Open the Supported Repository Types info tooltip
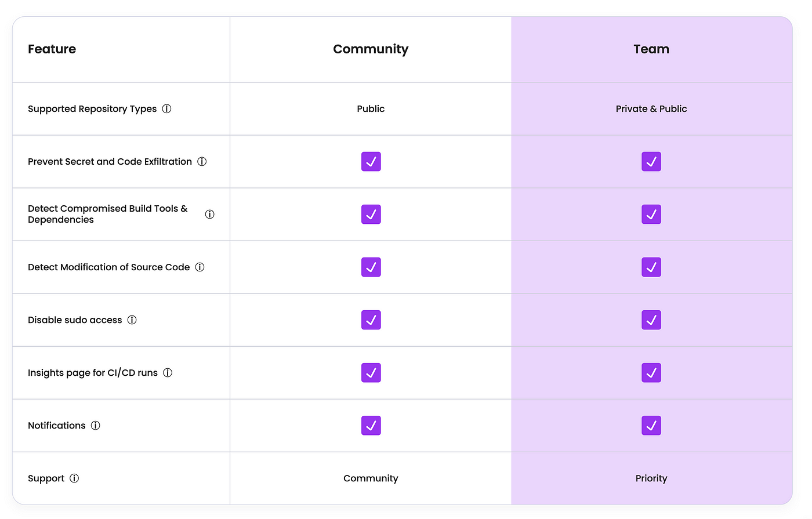Image resolution: width=812 pixels, height=519 pixels. pos(167,108)
